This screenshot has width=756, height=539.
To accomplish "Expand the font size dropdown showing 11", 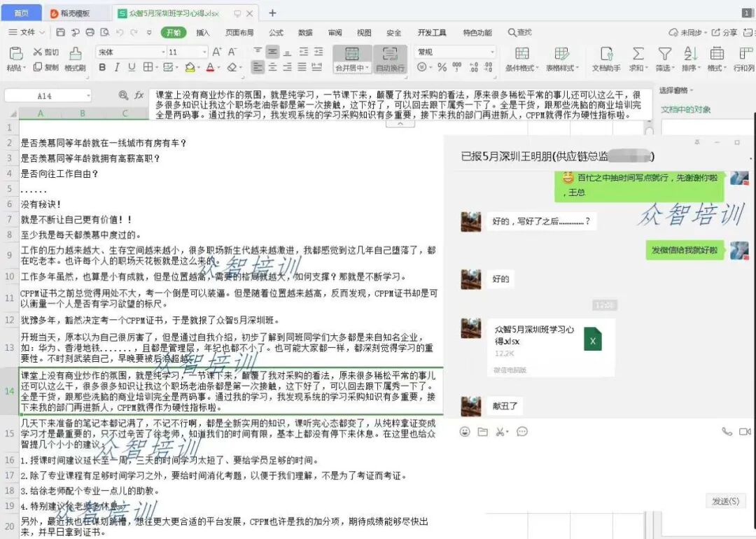I will tap(203, 52).
